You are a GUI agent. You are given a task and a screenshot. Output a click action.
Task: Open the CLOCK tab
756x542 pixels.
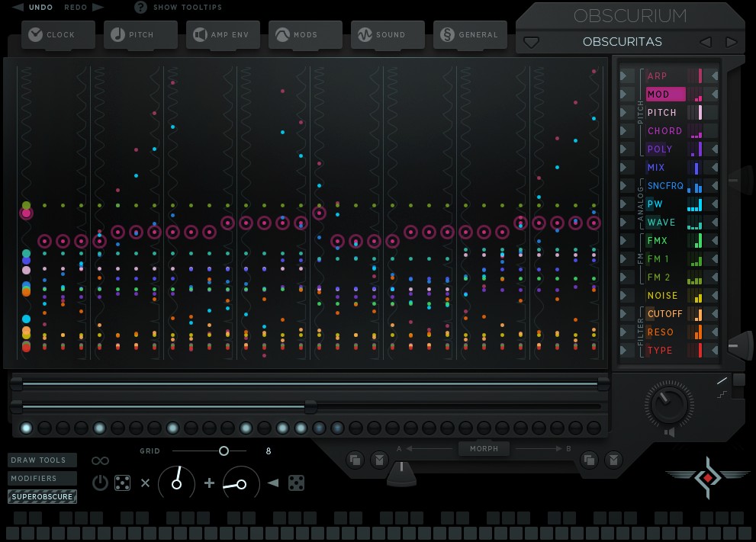coord(58,35)
